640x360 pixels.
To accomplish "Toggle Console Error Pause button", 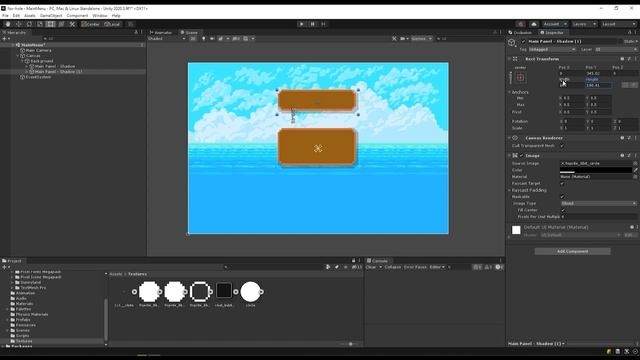I will point(415,267).
